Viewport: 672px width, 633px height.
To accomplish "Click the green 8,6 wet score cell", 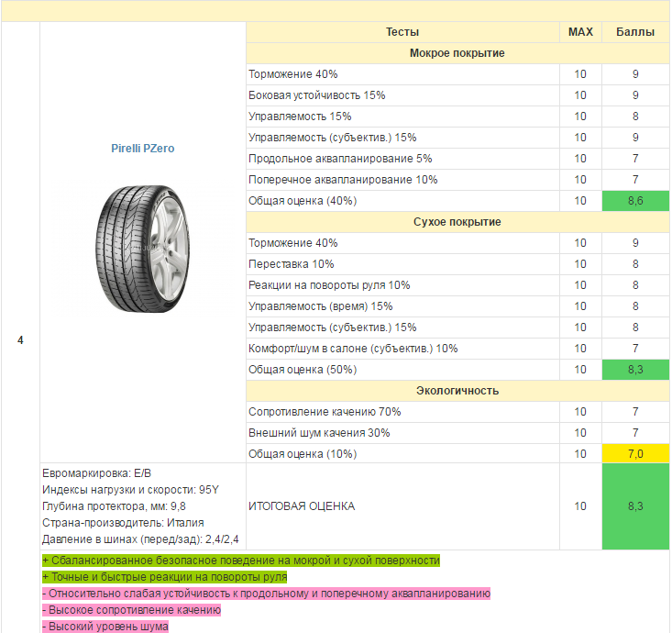I will tap(634, 200).
